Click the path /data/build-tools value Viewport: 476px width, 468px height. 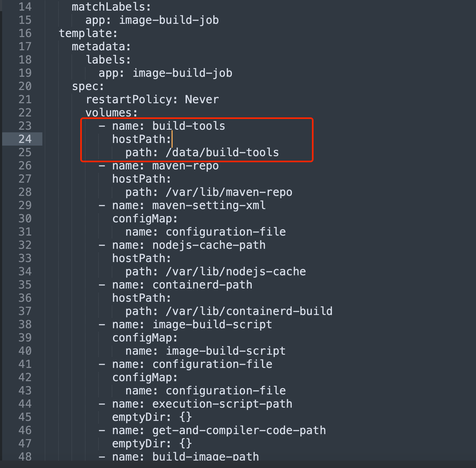[x=222, y=152]
